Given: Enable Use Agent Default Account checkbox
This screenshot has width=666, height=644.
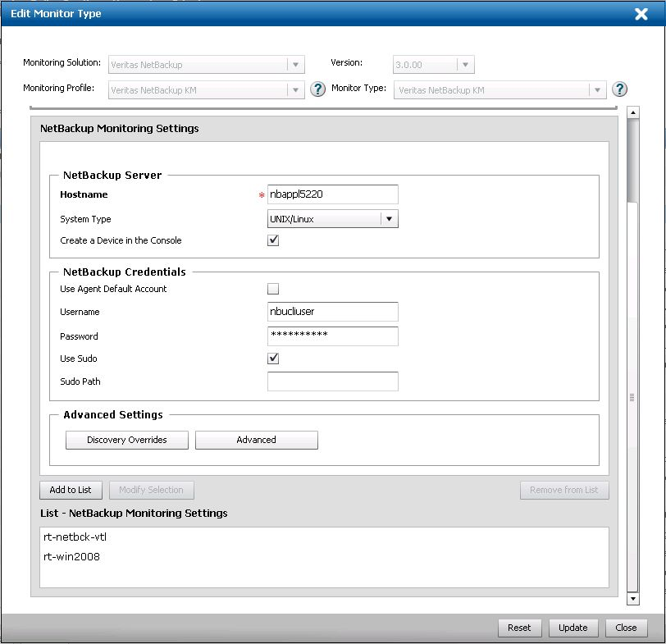Looking at the screenshot, I should tap(274, 289).
